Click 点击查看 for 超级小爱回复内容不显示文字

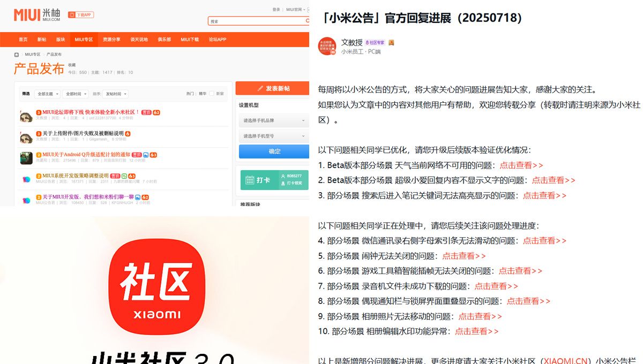[x=554, y=180]
